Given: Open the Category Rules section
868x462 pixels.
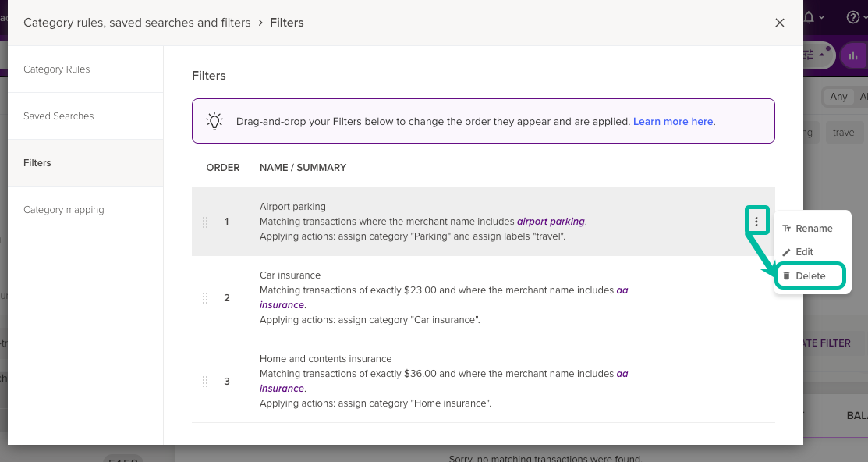Looking at the screenshot, I should tap(57, 69).
